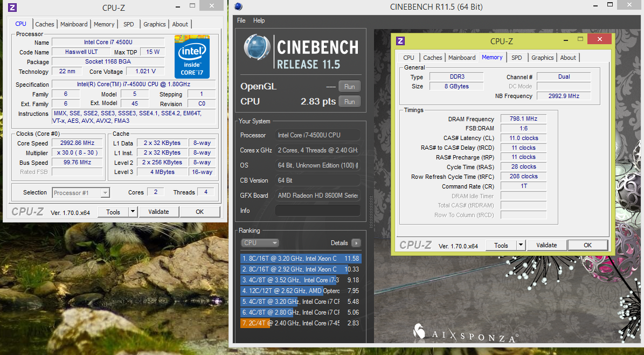Click the tRFC value 208 clocks
Image resolution: width=644 pixels, height=355 pixels.
(523, 177)
